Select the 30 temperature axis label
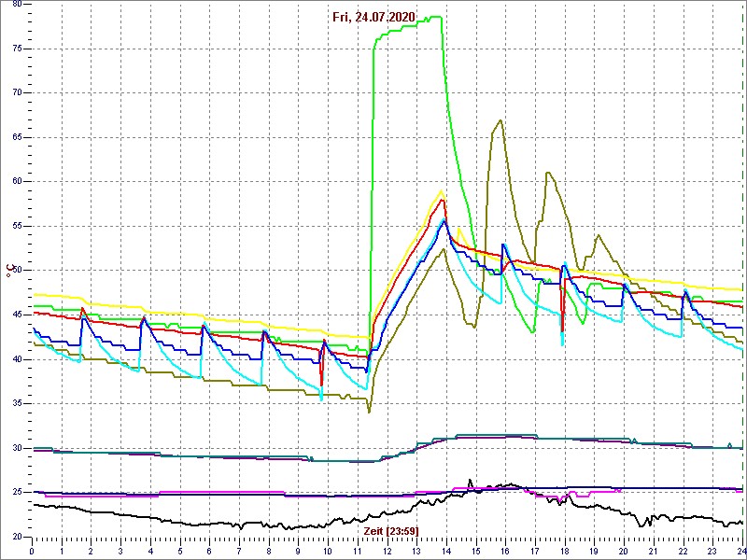 click(18, 448)
